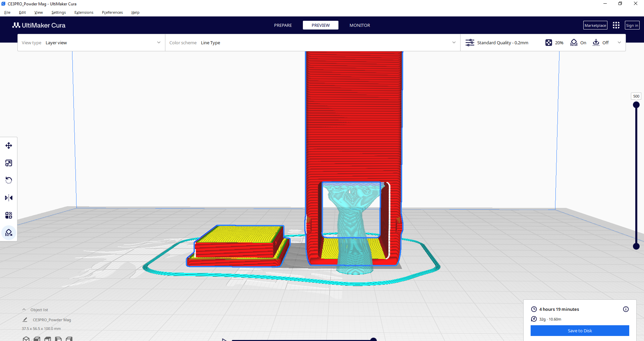Open the Extensions menu
Screen dimensions: 644x341
point(84,12)
